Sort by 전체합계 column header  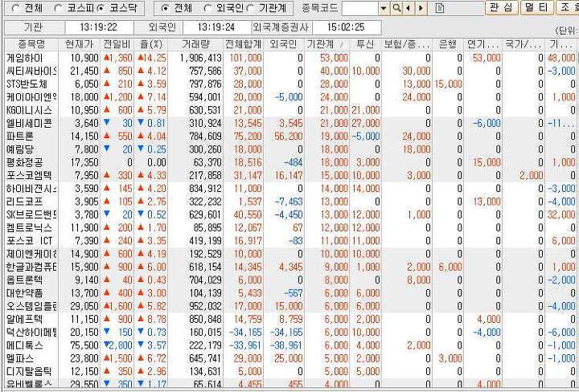tap(244, 44)
